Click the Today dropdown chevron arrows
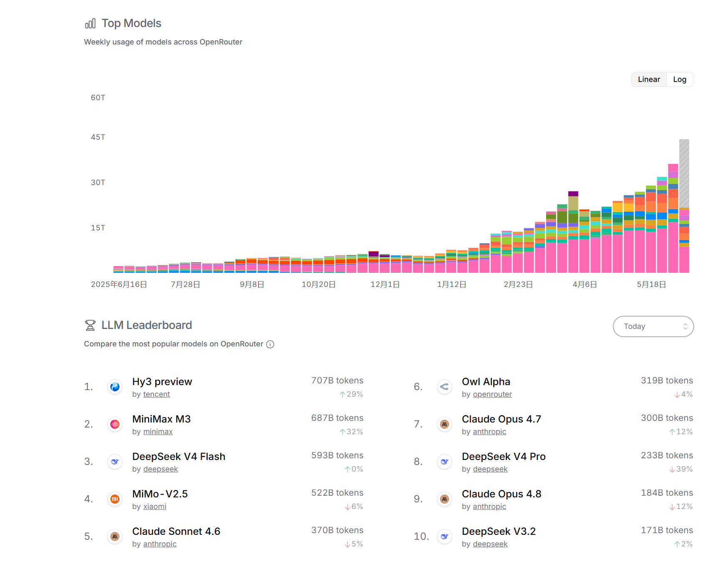This screenshot has width=728, height=571. pos(685,326)
